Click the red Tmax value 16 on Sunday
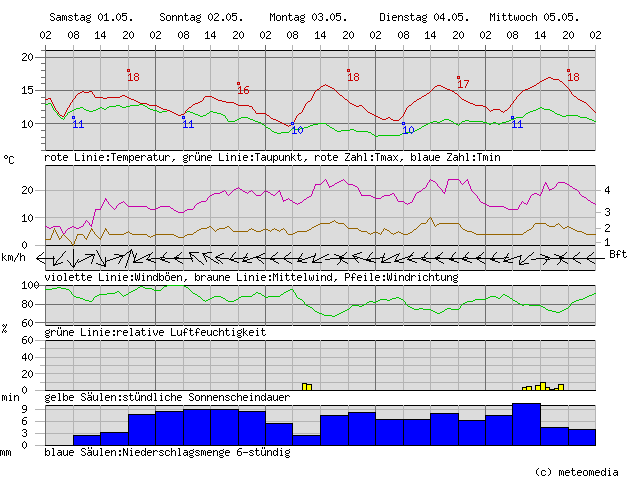This screenshot has height=480, width=631. coord(243,91)
